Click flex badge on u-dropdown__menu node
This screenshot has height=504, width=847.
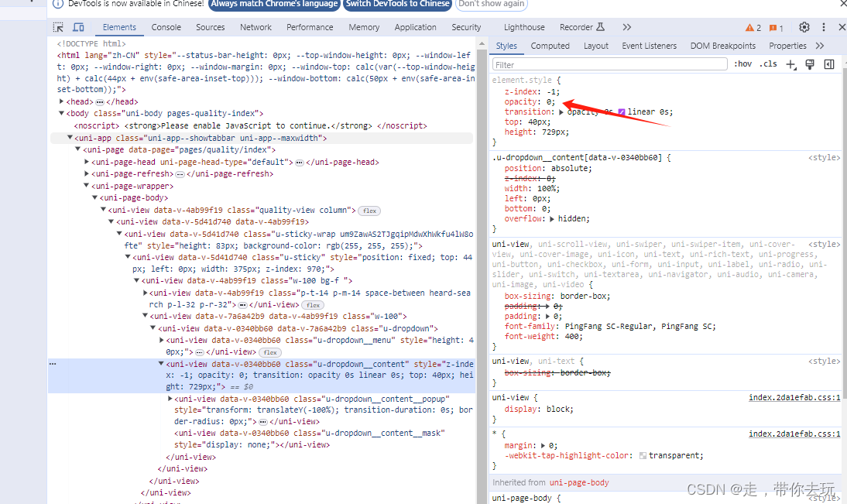270,352
